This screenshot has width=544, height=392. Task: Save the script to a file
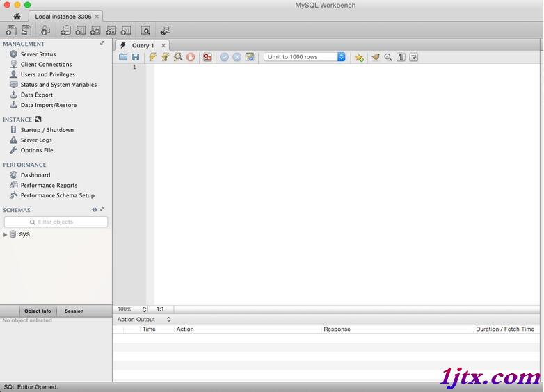click(136, 57)
